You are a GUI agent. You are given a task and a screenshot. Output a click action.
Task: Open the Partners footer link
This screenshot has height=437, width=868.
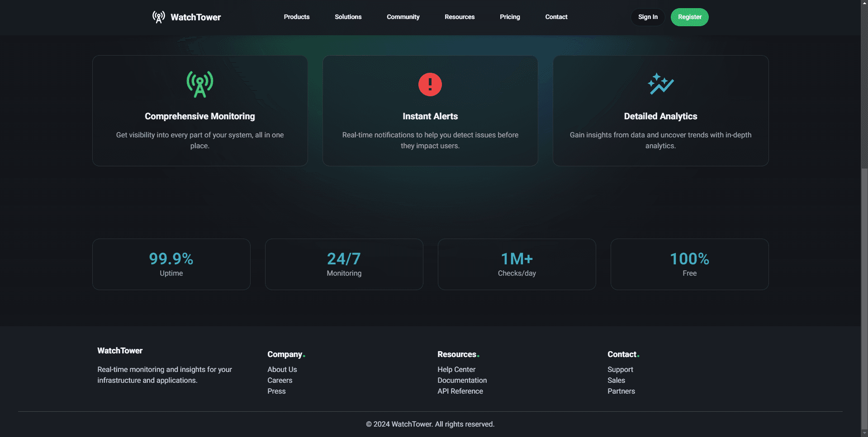[621, 391]
